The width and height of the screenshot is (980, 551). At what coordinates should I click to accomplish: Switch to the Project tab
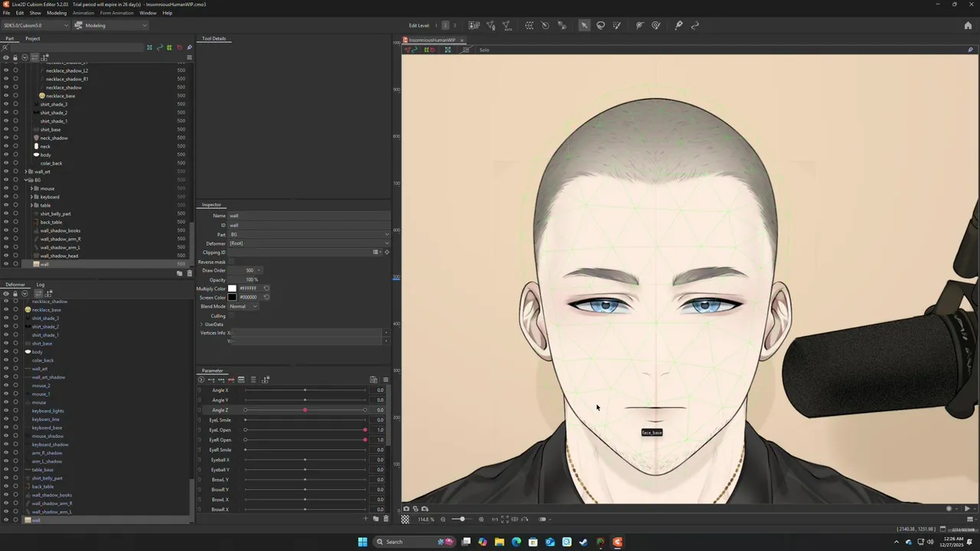(32, 38)
